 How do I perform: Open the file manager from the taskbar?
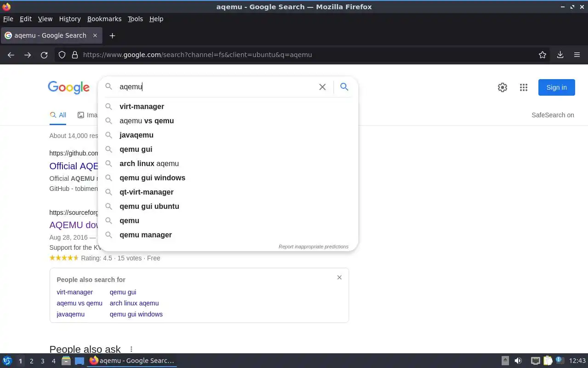tap(66, 361)
